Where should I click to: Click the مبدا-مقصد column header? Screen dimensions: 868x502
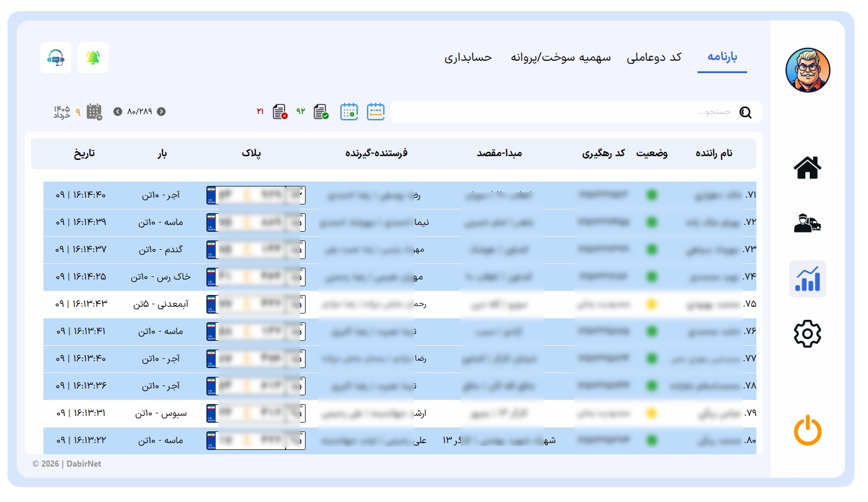click(x=500, y=153)
